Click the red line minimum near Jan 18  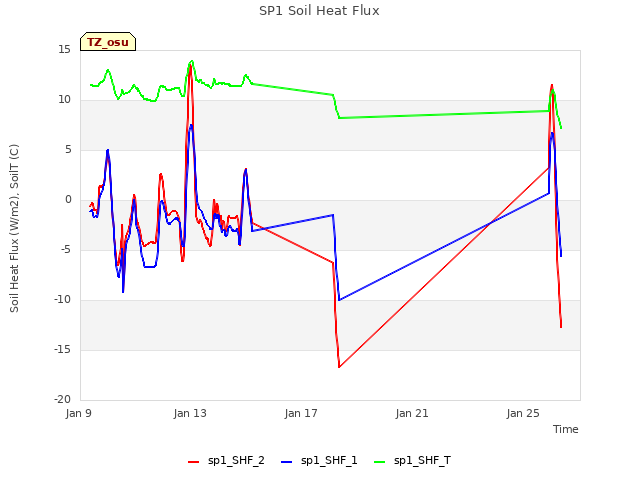(339, 367)
